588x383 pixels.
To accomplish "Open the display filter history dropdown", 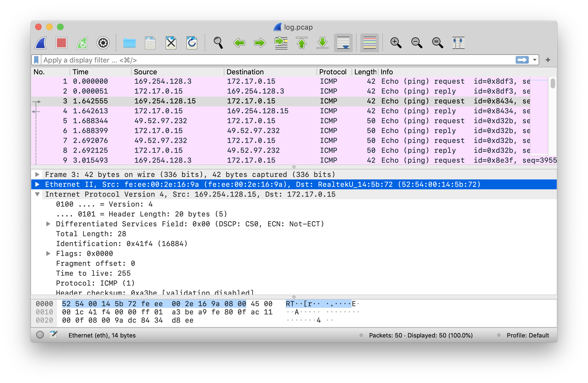I will [x=534, y=60].
